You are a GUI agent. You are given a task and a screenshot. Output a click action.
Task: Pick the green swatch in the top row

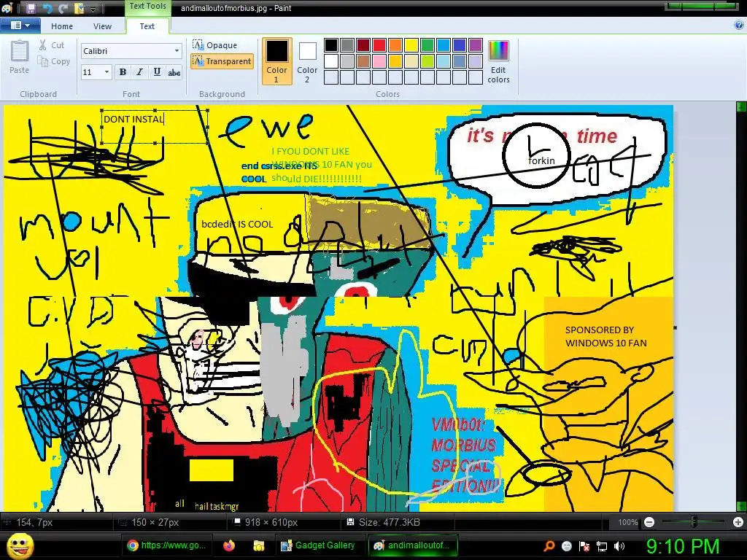pyautogui.click(x=427, y=45)
